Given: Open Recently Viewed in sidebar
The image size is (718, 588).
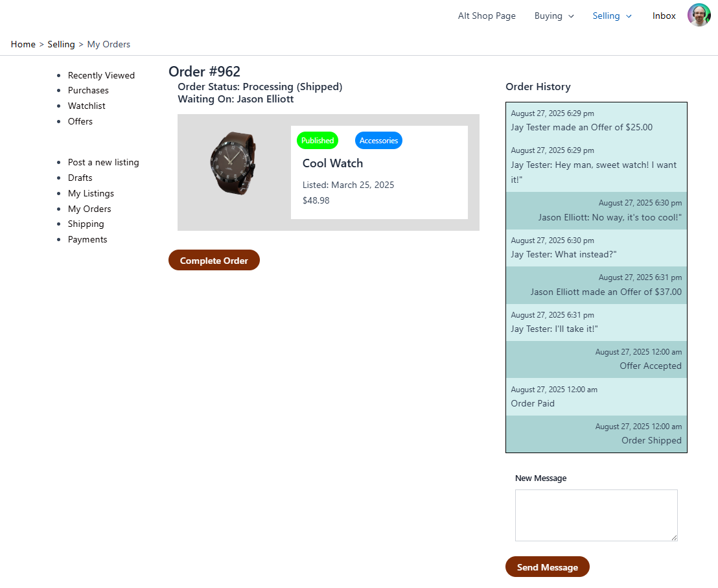Looking at the screenshot, I should point(101,75).
